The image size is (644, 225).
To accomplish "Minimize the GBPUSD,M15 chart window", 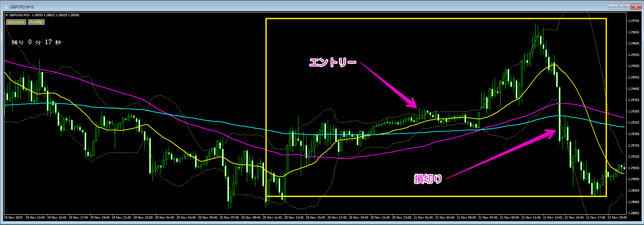I will 613,7.
